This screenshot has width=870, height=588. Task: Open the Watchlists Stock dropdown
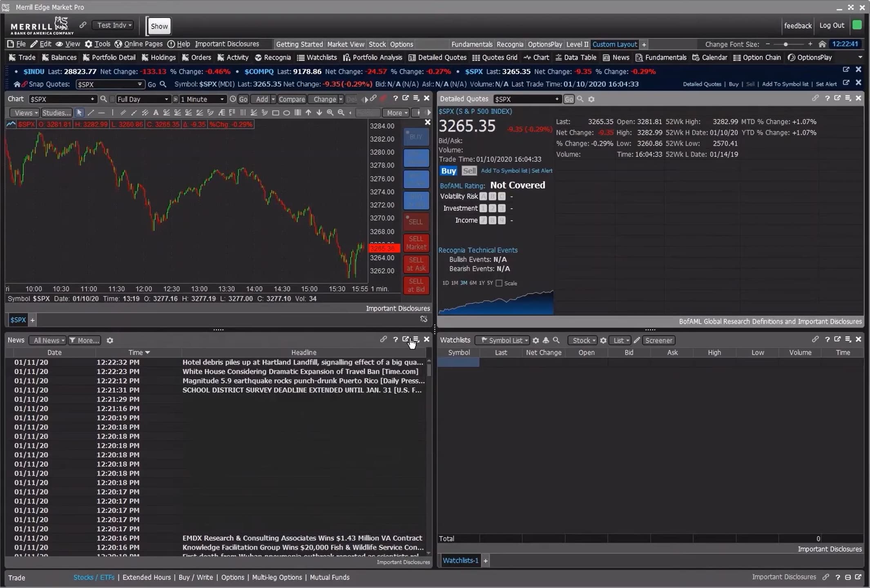tap(583, 341)
